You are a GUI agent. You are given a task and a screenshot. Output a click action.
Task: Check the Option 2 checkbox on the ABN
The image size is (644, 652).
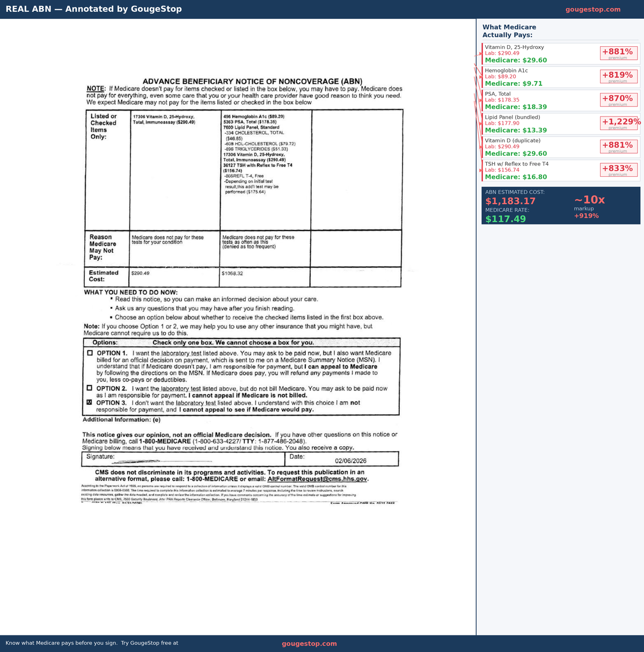90,388
